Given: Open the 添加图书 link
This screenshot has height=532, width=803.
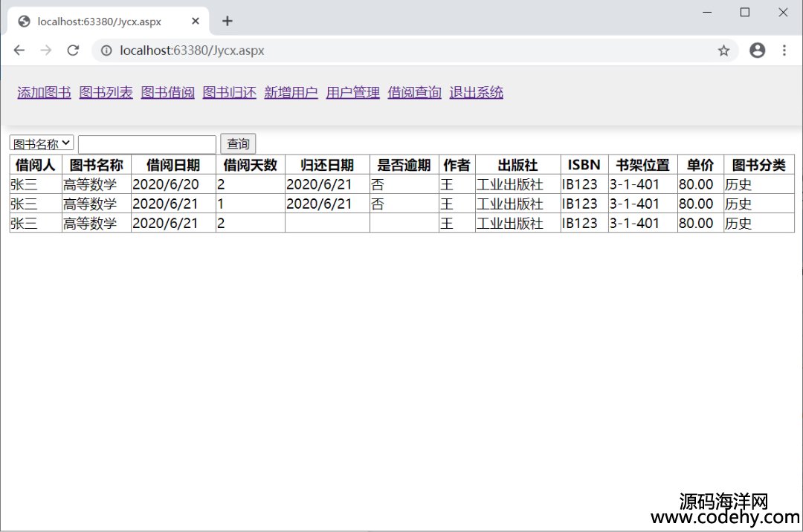Looking at the screenshot, I should coord(44,93).
